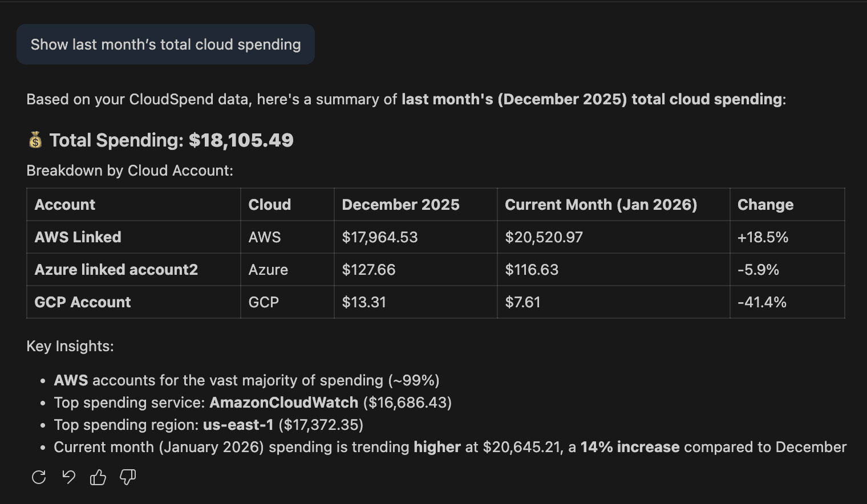Click the -41.4% change for GCP

pyautogui.click(x=761, y=302)
